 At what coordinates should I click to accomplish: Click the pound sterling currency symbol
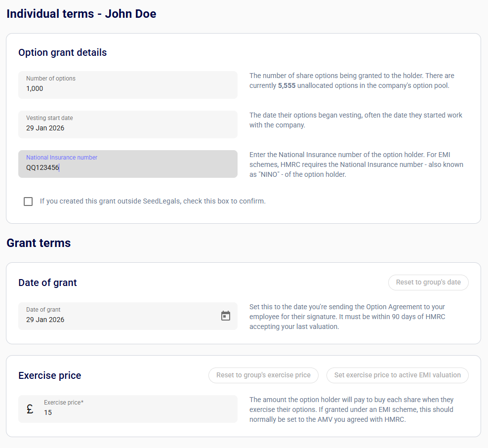[30, 409]
